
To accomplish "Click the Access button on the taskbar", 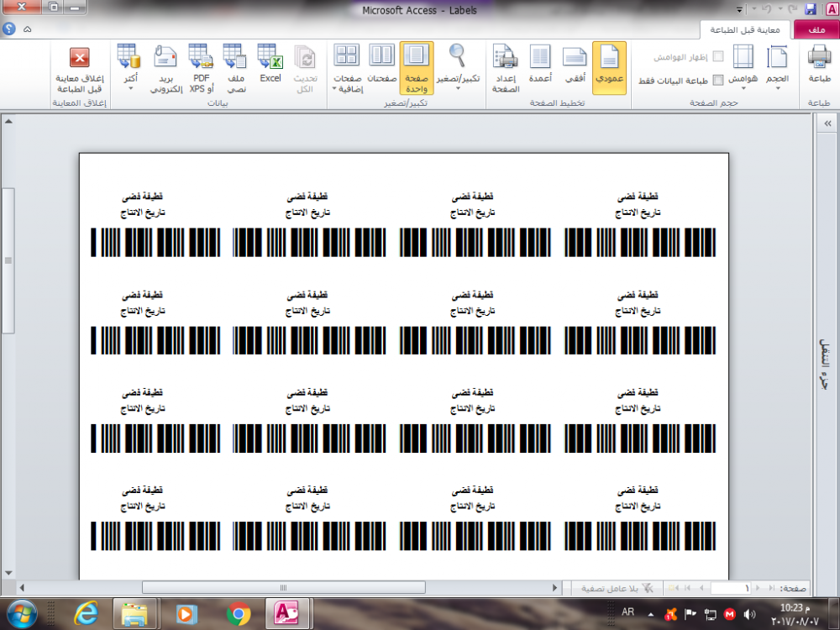I will 287,613.
